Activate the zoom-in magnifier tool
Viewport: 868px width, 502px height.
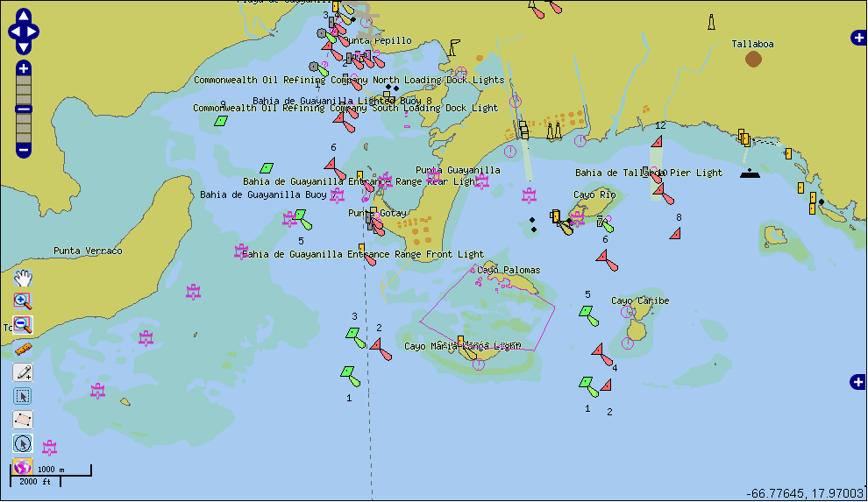pyautogui.click(x=23, y=301)
